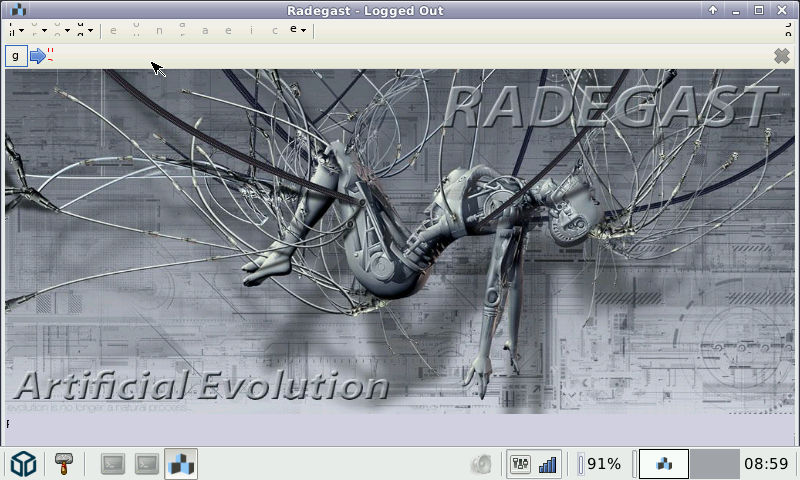
Task: Toggle the volume speaker icon in the tray
Action: point(482,464)
